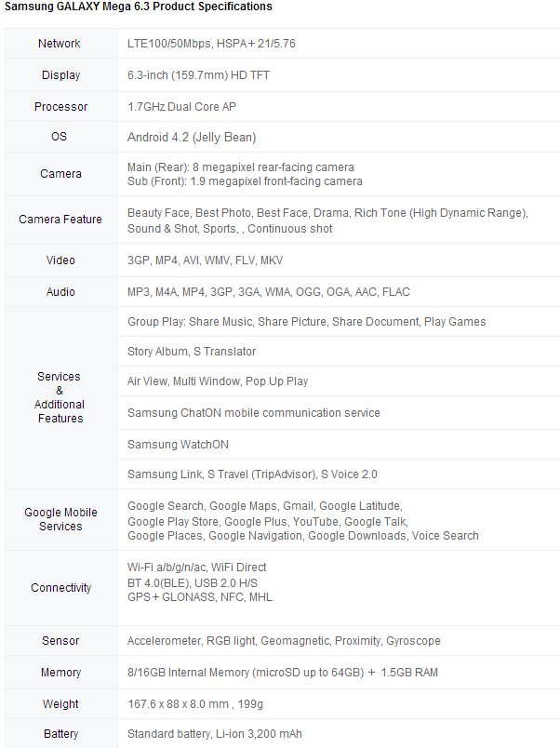Select the Network row label
This screenshot has height=748, width=560.
(x=60, y=44)
